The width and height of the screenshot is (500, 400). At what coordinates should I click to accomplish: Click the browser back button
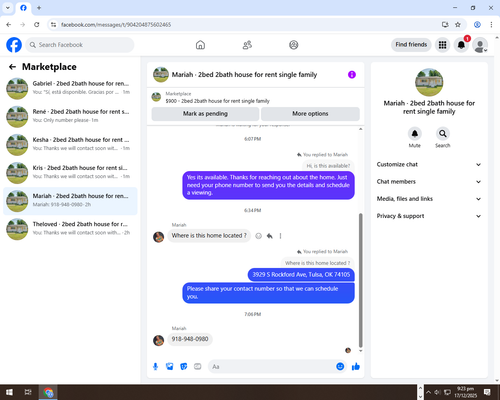[x=9, y=25]
